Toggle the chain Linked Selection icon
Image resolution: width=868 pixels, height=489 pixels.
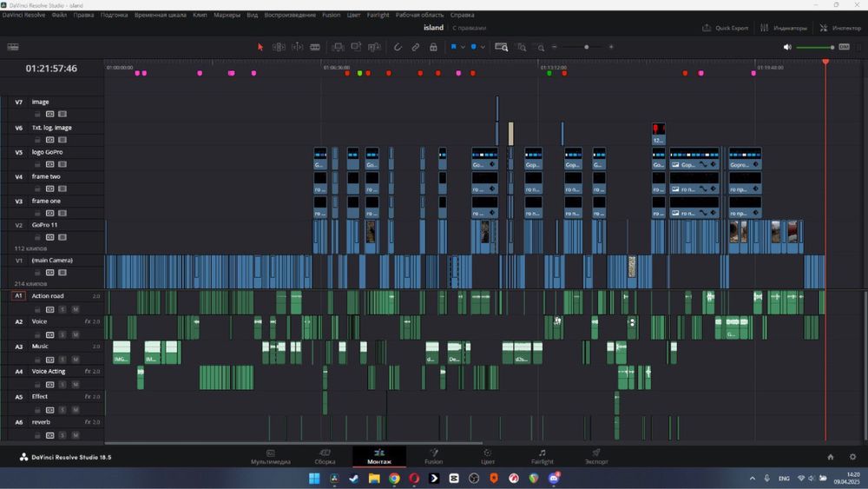415,47
